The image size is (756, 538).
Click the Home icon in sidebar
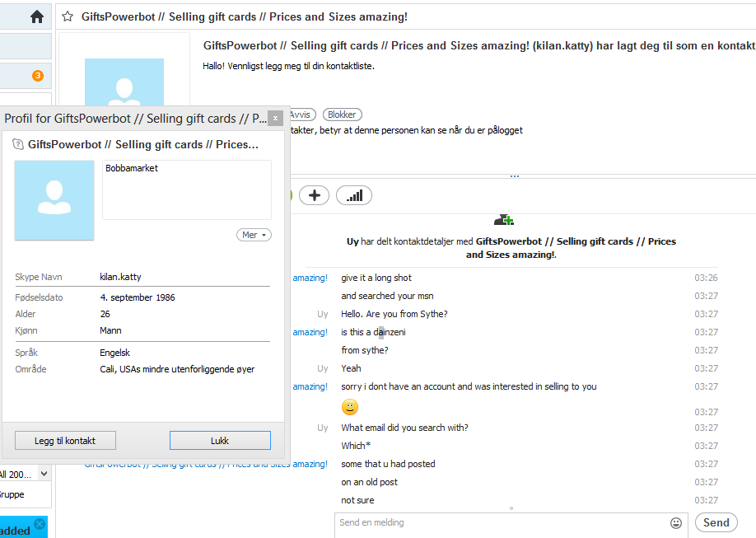pos(36,16)
